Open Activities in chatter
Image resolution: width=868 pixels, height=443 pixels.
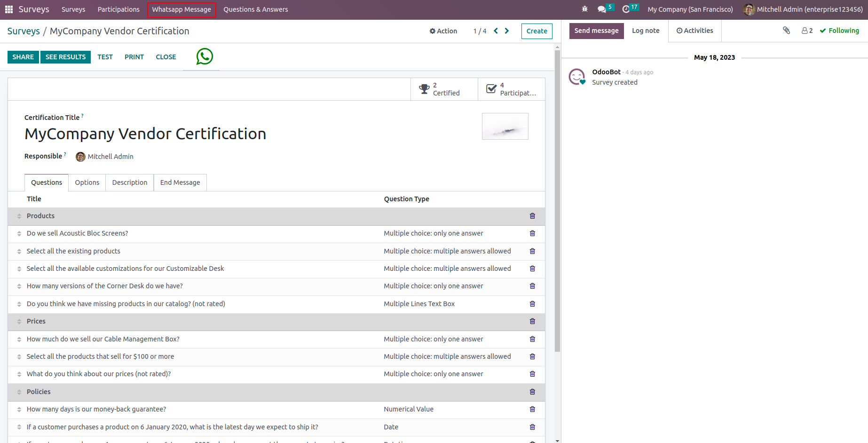pyautogui.click(x=695, y=31)
